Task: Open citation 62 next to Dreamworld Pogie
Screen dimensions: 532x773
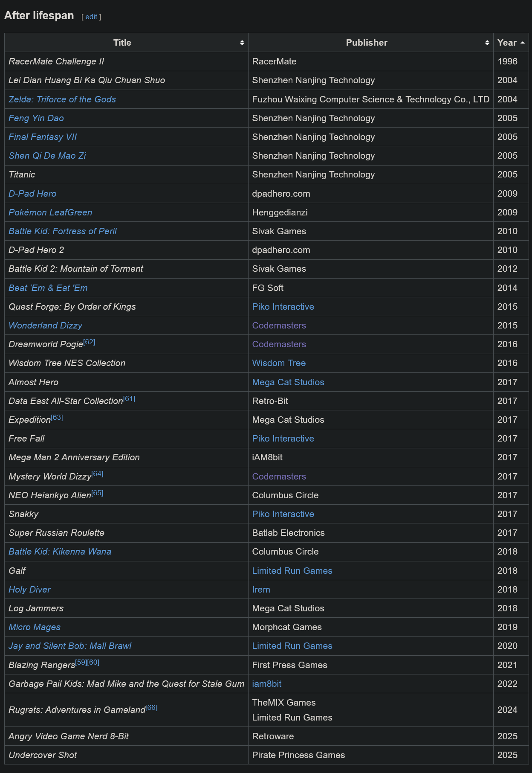Action: click(89, 342)
